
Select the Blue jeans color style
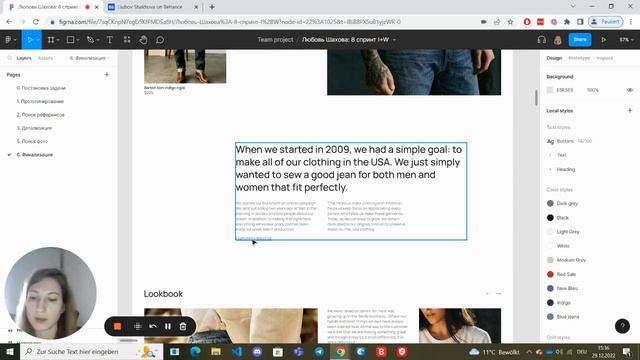563,317
